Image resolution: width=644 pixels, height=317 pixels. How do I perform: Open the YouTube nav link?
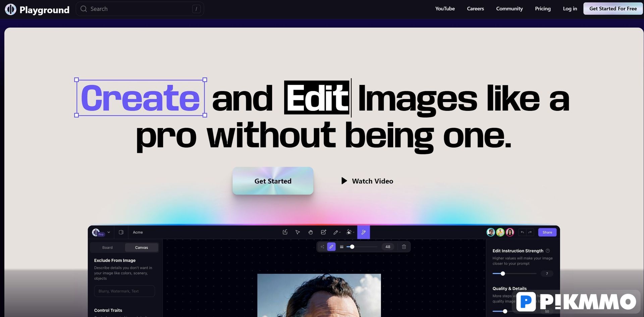pyautogui.click(x=445, y=9)
